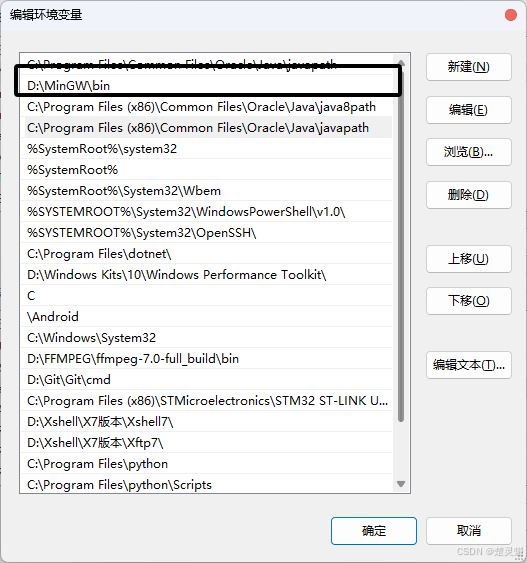The height and width of the screenshot is (563, 527).
Task: Cancel dialog with 取消 button
Action: click(468, 531)
